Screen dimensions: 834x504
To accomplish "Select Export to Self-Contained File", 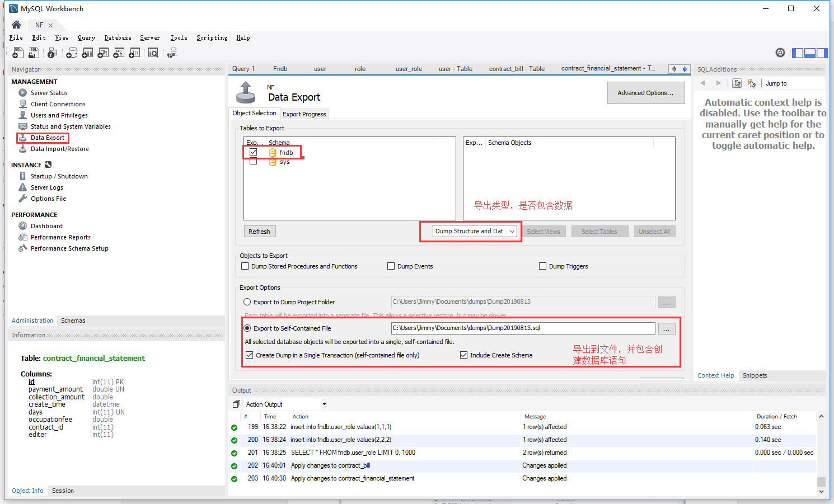I will coord(247,328).
